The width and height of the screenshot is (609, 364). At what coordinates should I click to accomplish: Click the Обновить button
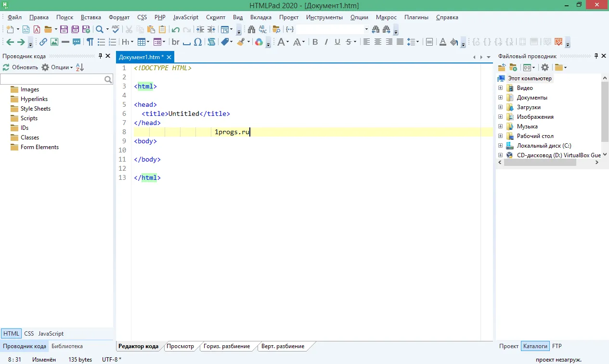pos(20,67)
